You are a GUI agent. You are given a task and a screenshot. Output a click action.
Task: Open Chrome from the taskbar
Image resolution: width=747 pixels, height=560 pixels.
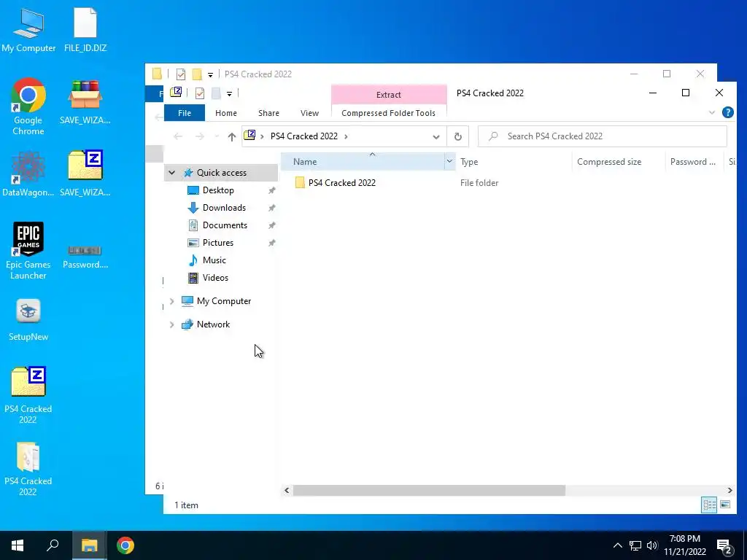[x=125, y=545]
